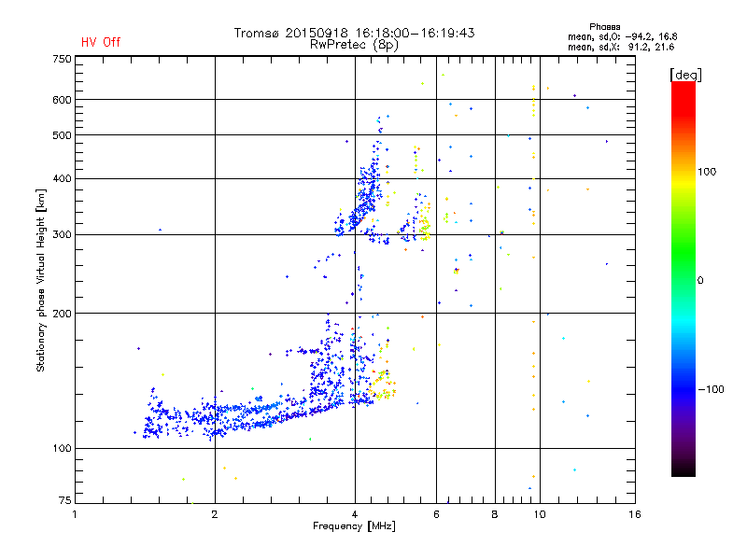This screenshot has width=747, height=560.
Task: Click the black bottom of the colorbar
Action: (684, 469)
